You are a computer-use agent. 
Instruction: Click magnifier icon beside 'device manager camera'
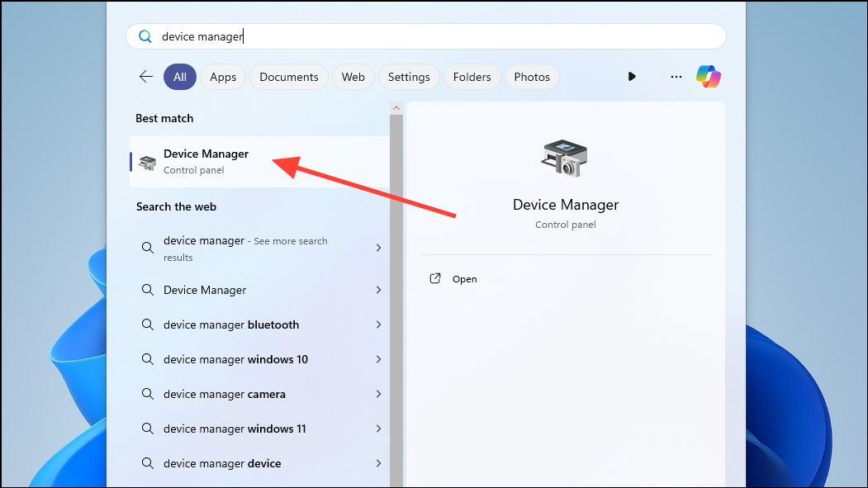(147, 394)
